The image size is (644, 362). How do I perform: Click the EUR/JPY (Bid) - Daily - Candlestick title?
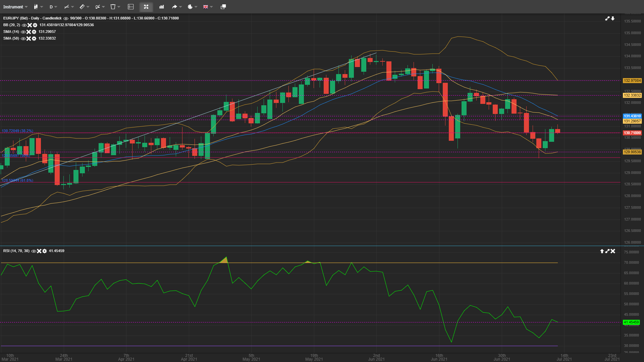33,18
